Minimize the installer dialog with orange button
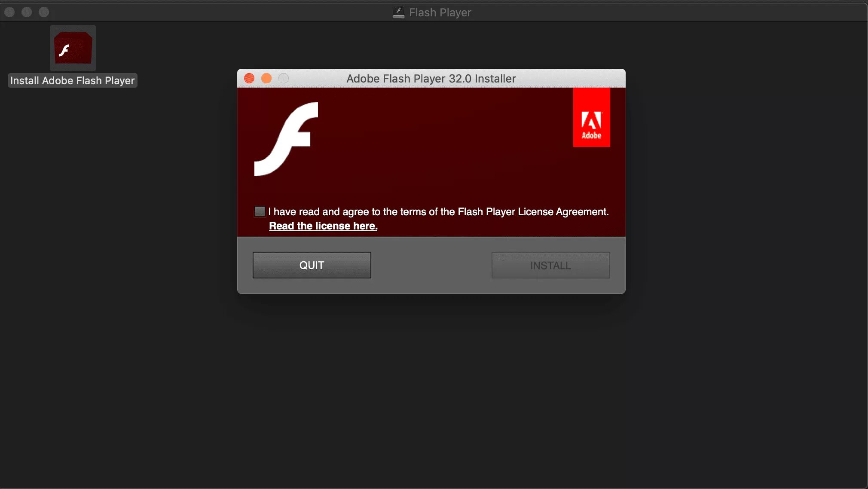Screen dimensions: 868x489 click(266, 78)
